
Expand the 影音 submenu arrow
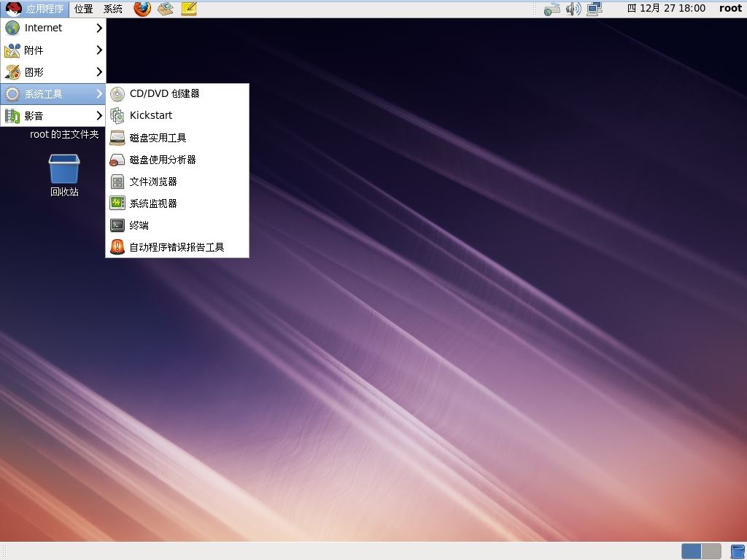[99, 116]
